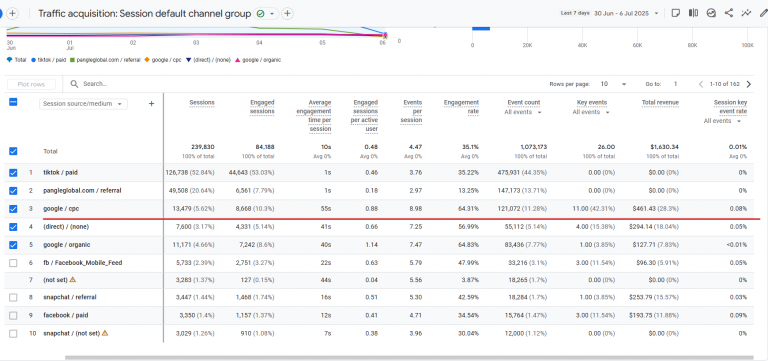Check the fb / Facebook_Mobile_Feed row checkbox

point(13,263)
